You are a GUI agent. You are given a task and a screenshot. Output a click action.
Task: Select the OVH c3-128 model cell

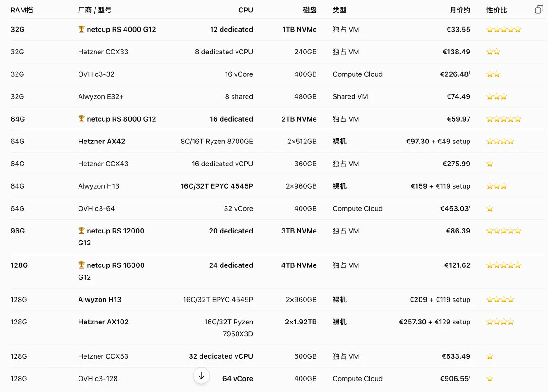pos(98,378)
